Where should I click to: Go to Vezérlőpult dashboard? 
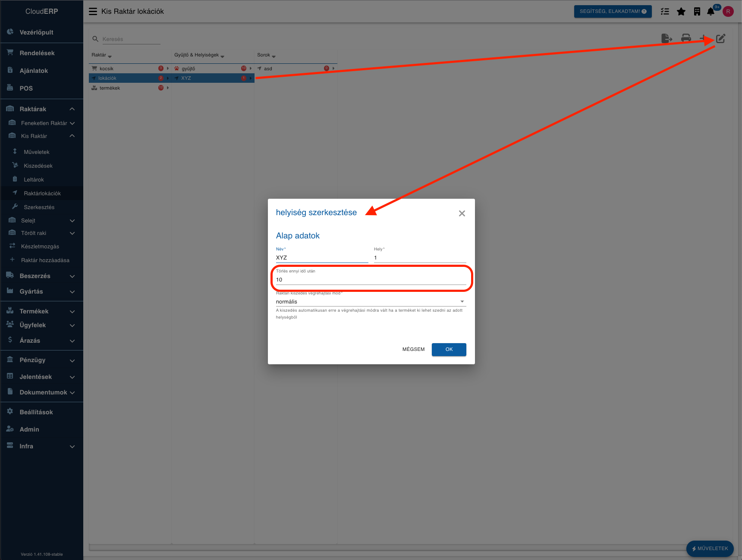(36, 32)
